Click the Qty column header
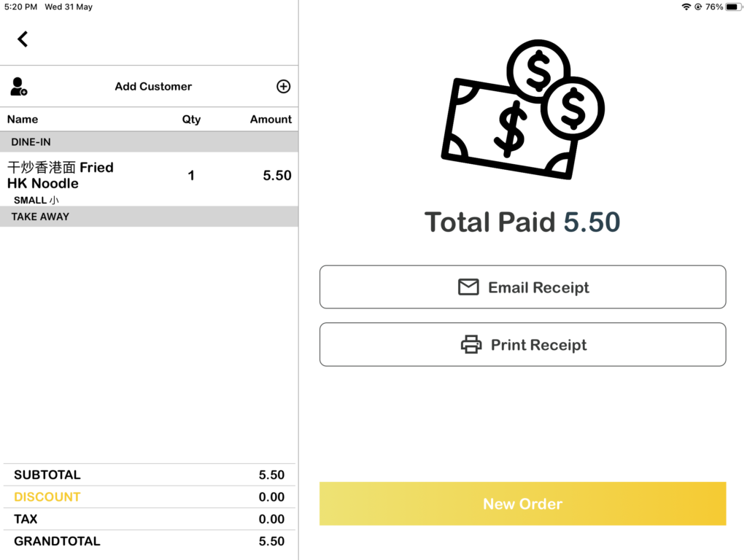This screenshot has width=747, height=560. click(191, 120)
